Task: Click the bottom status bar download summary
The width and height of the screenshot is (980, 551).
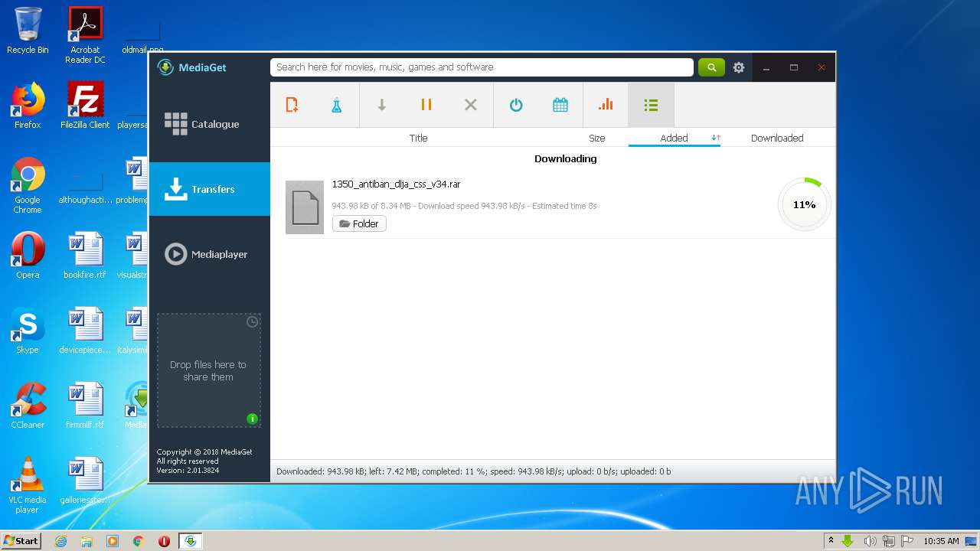Action: (x=473, y=471)
